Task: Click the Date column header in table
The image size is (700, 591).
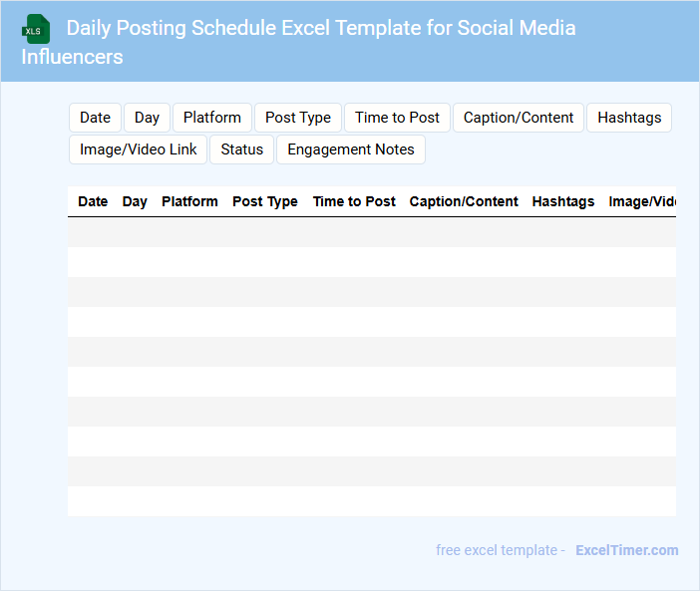Action: pos(93,201)
